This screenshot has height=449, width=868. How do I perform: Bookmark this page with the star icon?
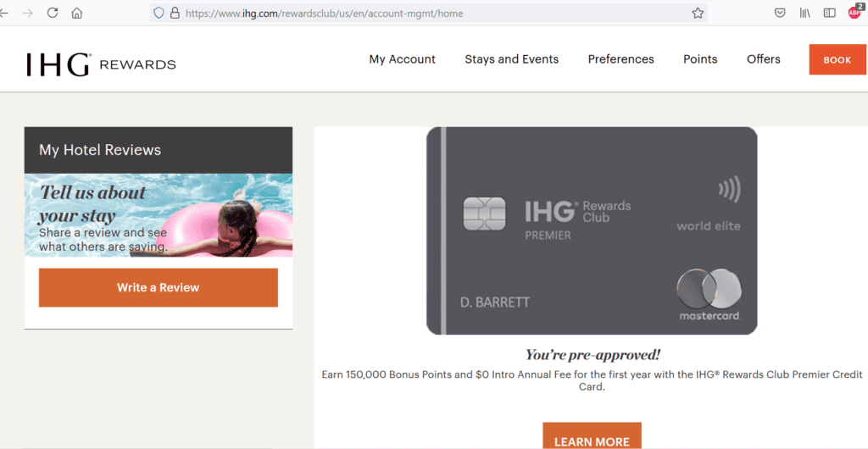[698, 14]
